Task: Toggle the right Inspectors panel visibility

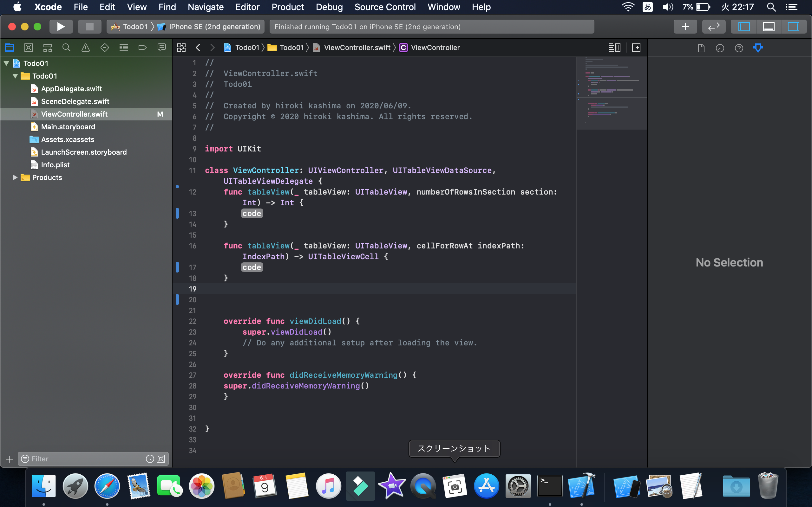Action: (x=793, y=27)
